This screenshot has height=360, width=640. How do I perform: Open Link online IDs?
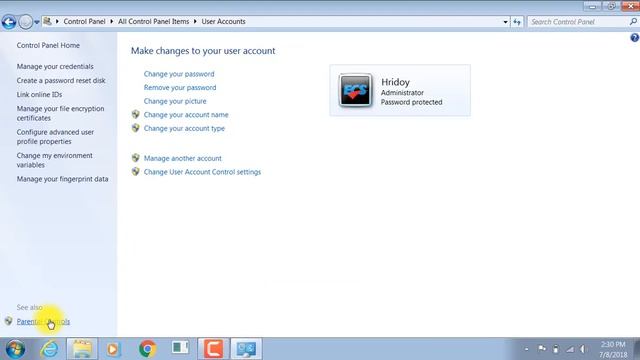pyautogui.click(x=39, y=95)
